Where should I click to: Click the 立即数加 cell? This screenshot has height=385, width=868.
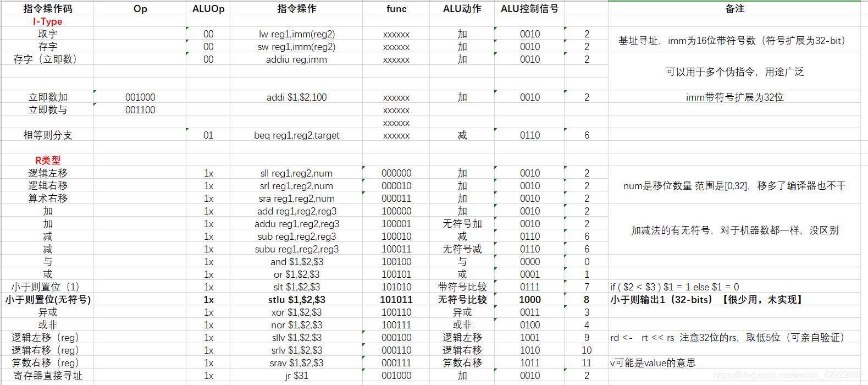(48, 97)
